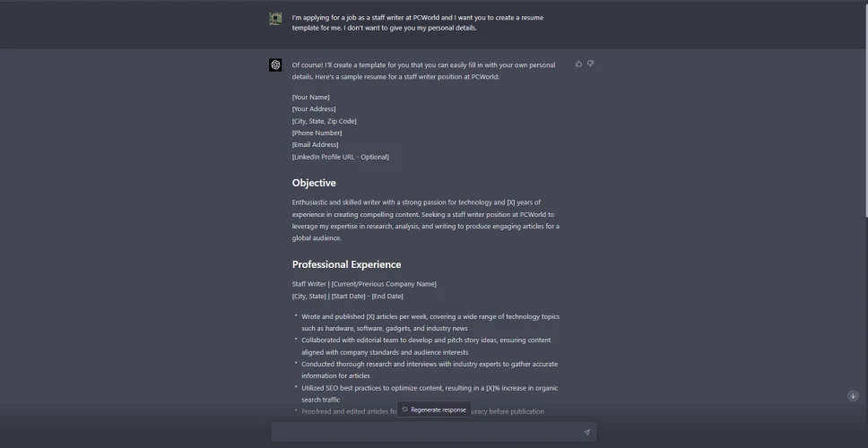
Task: Click the thumbs down icon on the response
Action: coord(590,64)
